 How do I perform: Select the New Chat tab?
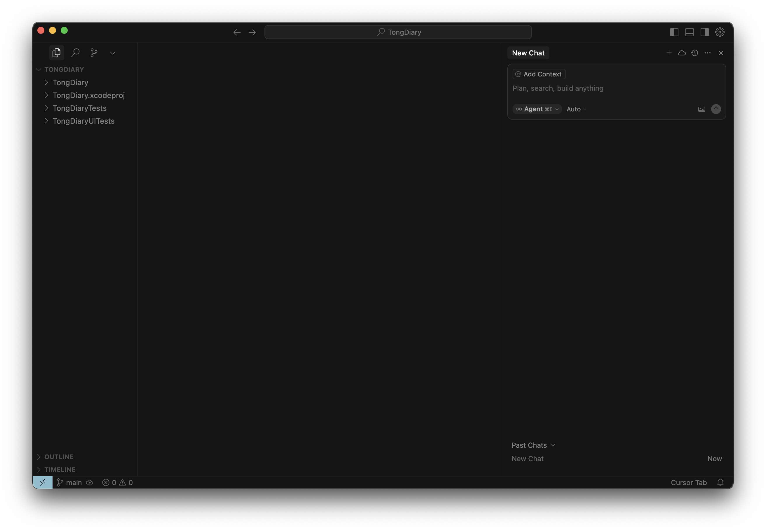[528, 53]
